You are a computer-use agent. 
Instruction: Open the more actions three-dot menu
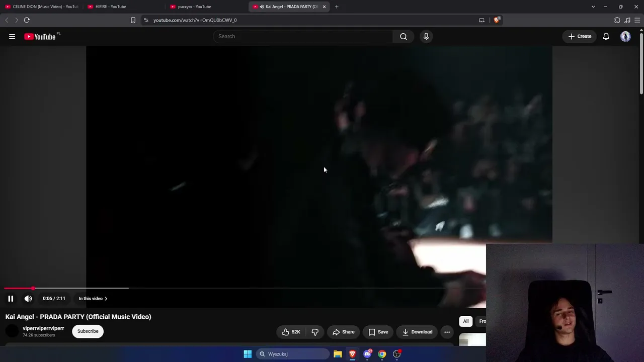tap(447, 332)
